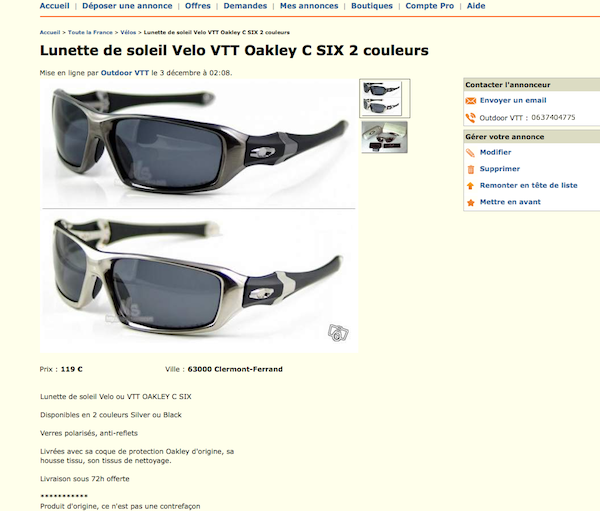Click the pencil Modifier icon

(x=470, y=153)
